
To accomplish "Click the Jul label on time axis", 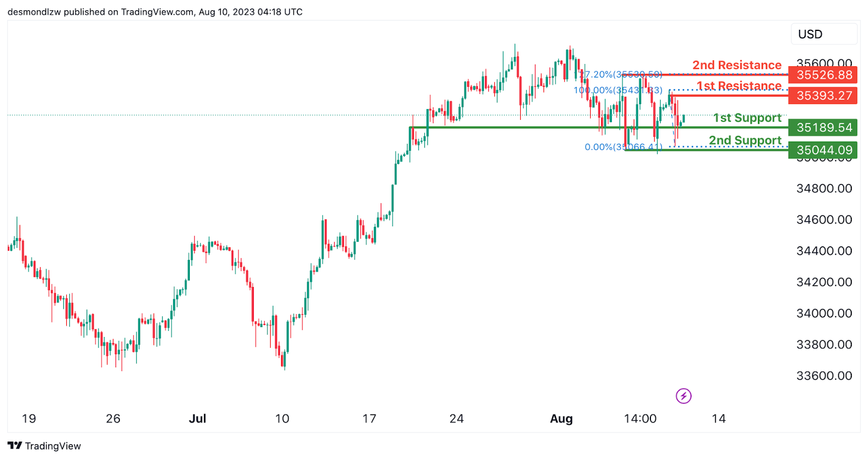I will [197, 418].
